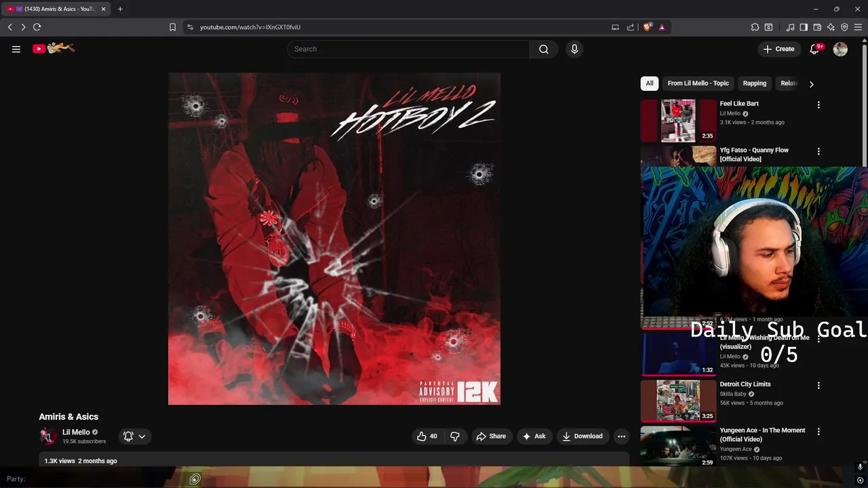Expand the subscription options chevron
Screen dimensions: 868x488
142,436
